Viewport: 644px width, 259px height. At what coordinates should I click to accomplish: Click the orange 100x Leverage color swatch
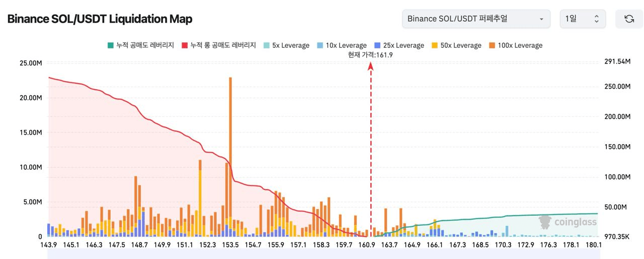pyautogui.click(x=492, y=45)
